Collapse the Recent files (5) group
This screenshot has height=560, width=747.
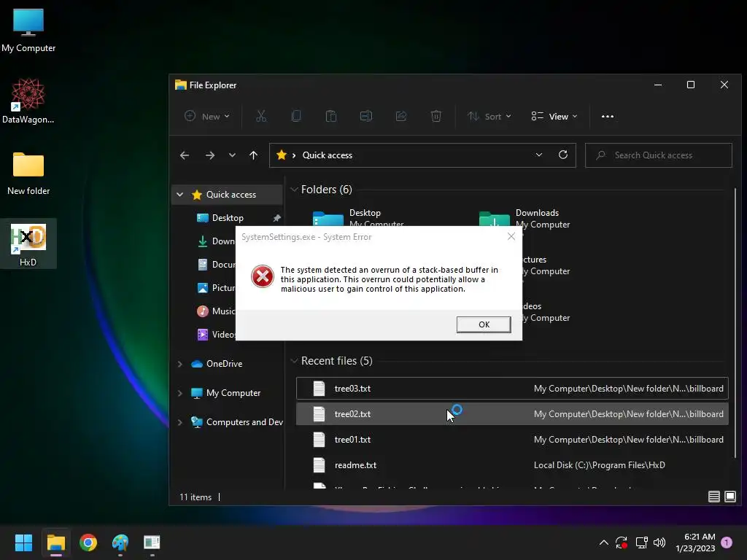click(294, 361)
